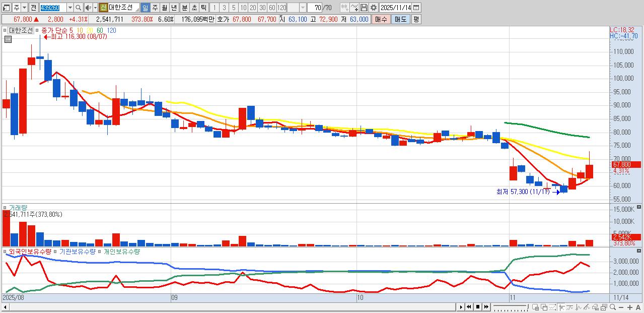This screenshot has width=644, height=313.
Task: Adjust the replay speed slider
Action: (511, 307)
